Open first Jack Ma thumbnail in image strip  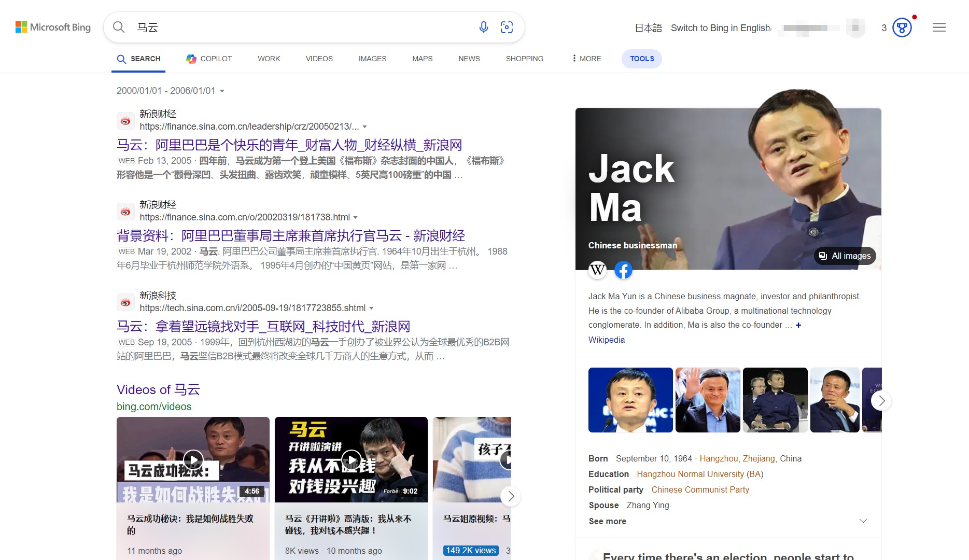click(x=630, y=400)
